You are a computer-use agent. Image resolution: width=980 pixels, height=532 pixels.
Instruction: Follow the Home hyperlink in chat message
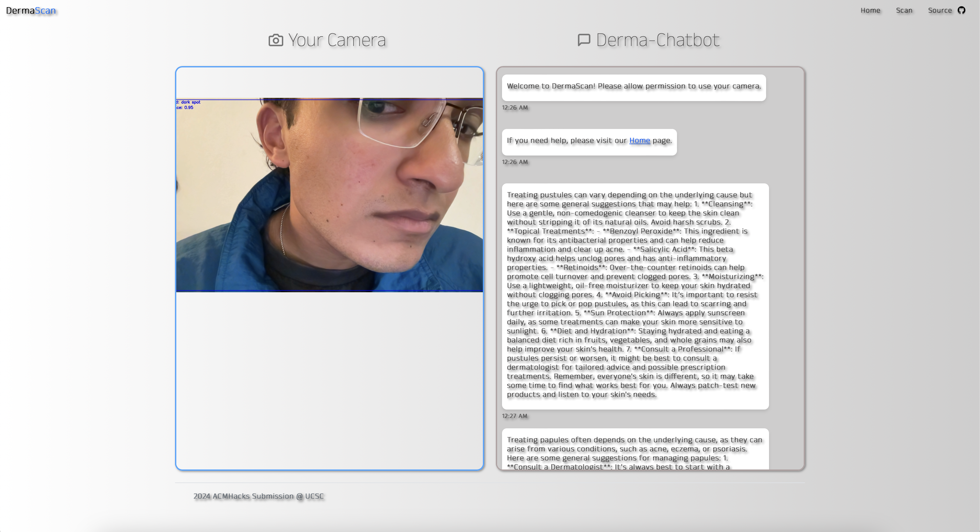(639, 140)
